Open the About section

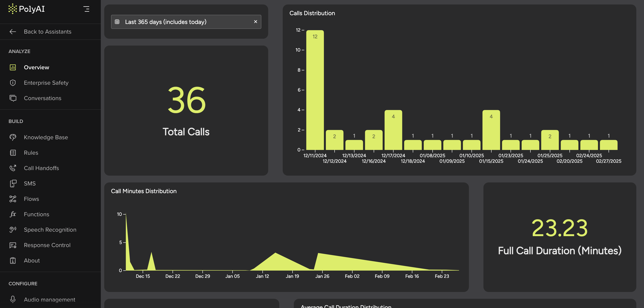(x=32, y=261)
